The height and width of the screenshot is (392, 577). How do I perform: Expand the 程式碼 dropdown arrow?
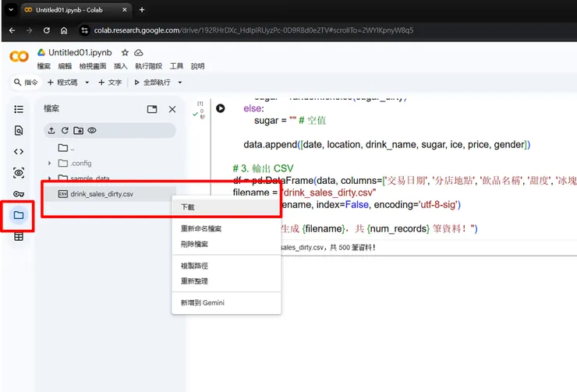87,83
